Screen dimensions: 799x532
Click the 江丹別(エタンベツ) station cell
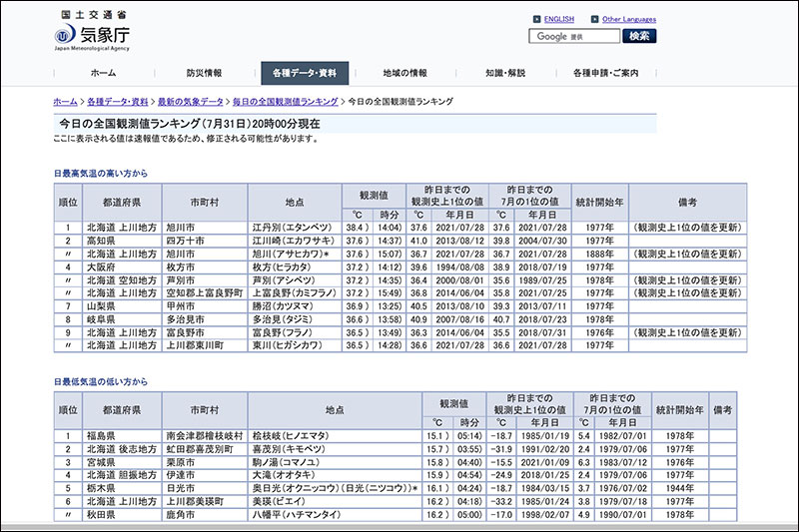[x=285, y=228]
